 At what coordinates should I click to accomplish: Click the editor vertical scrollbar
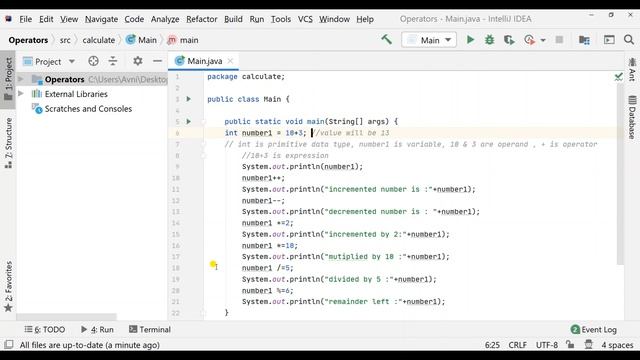point(620,175)
